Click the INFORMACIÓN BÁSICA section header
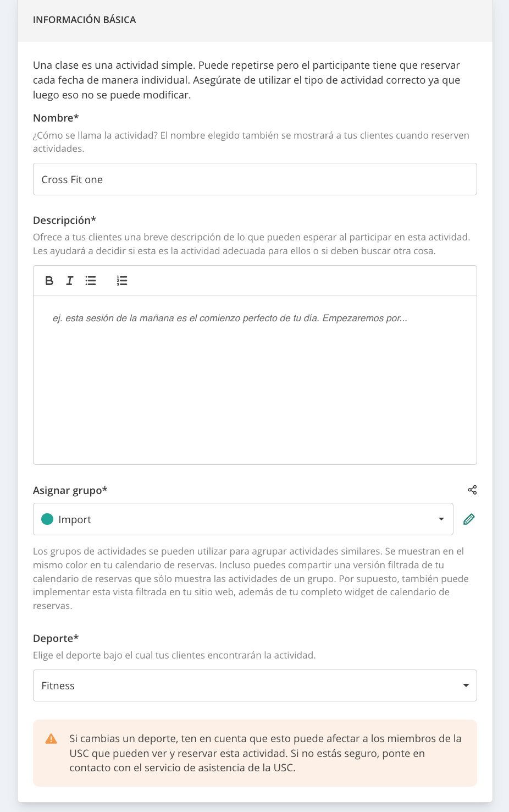This screenshot has width=509, height=812. pos(84,20)
